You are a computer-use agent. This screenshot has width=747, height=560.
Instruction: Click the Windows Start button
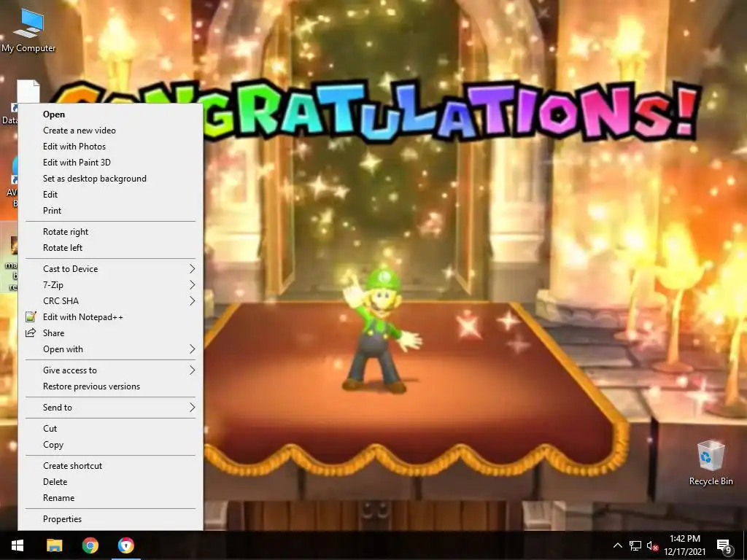pyautogui.click(x=18, y=545)
